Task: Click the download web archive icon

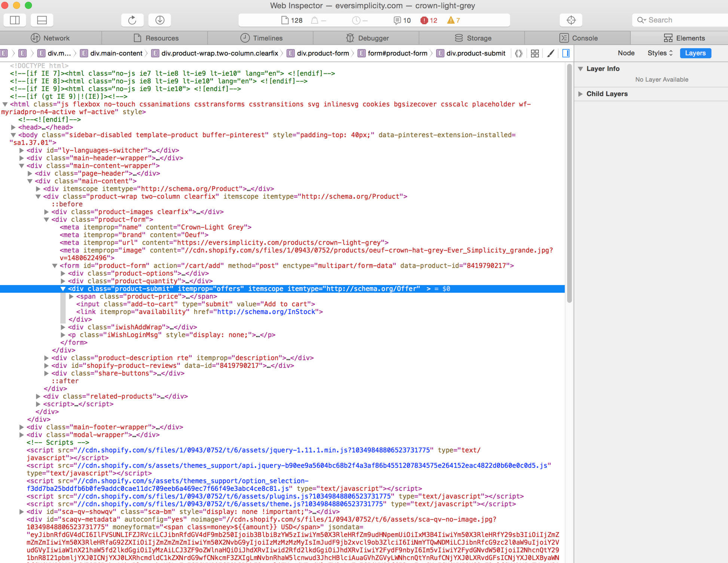Action: (x=160, y=20)
